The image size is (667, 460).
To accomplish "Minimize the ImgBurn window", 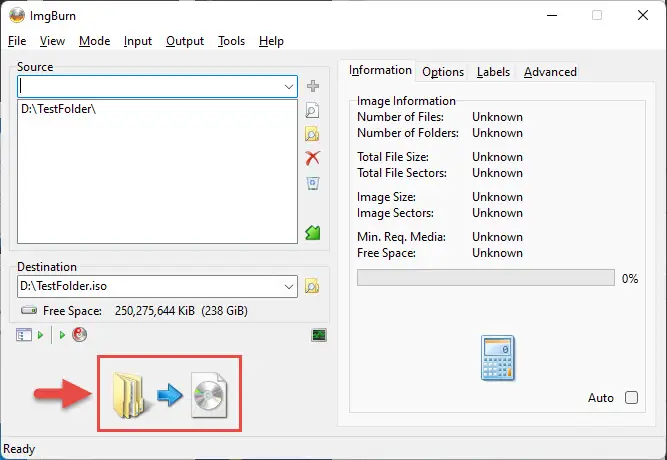I will point(552,15).
